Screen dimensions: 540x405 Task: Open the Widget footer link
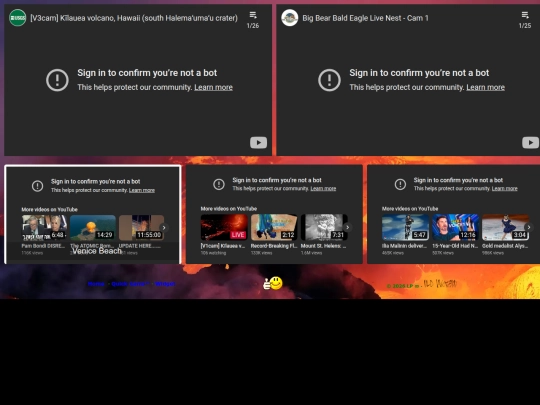(x=165, y=284)
